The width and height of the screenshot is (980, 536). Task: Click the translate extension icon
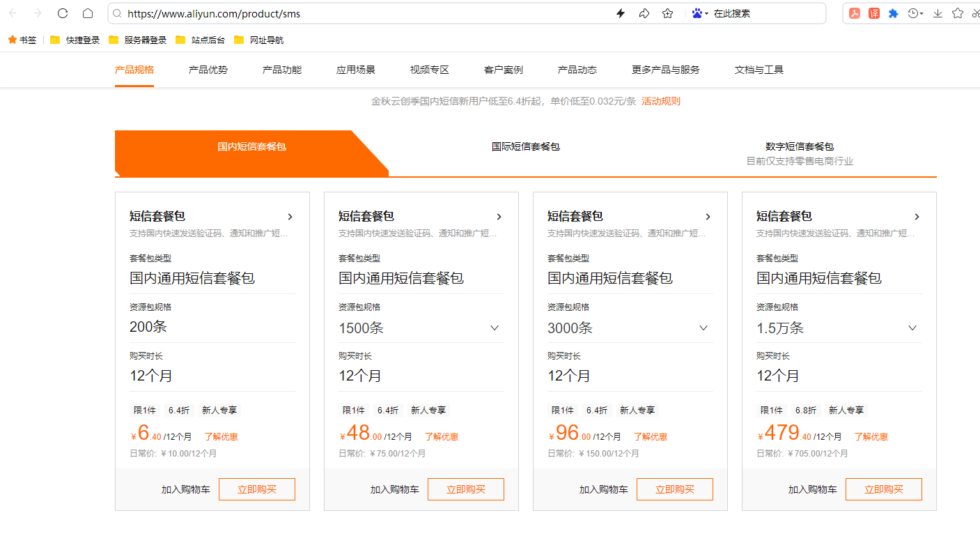click(874, 13)
